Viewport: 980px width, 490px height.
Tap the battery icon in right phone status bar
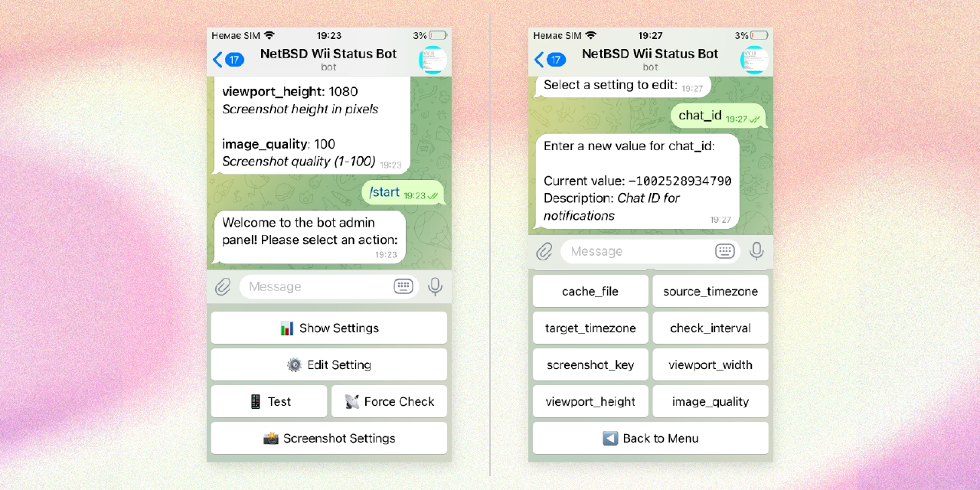point(759,35)
